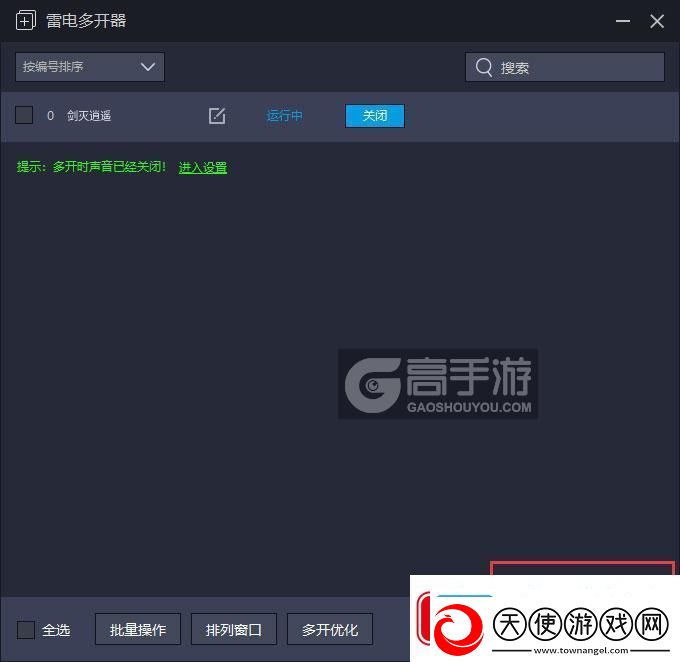Open the 按编号排序 sort dropdown

click(90, 67)
